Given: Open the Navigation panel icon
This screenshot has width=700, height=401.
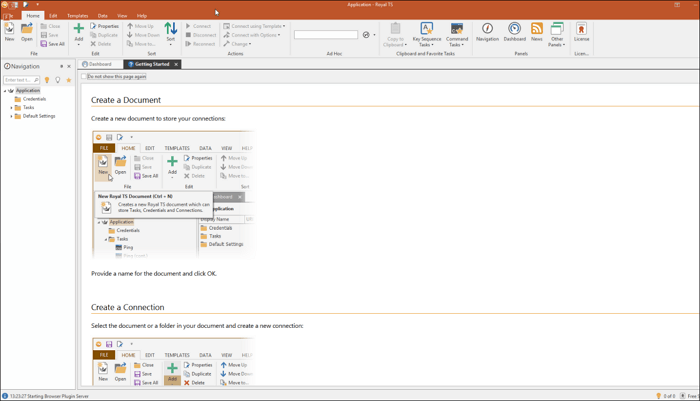Looking at the screenshot, I should click(x=487, y=32).
